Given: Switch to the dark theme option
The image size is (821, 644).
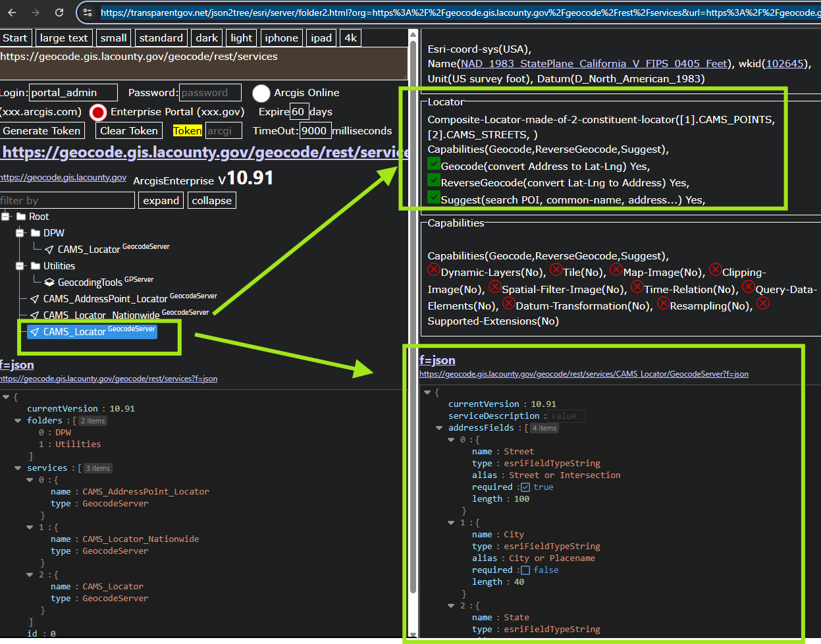Looking at the screenshot, I should [207, 38].
